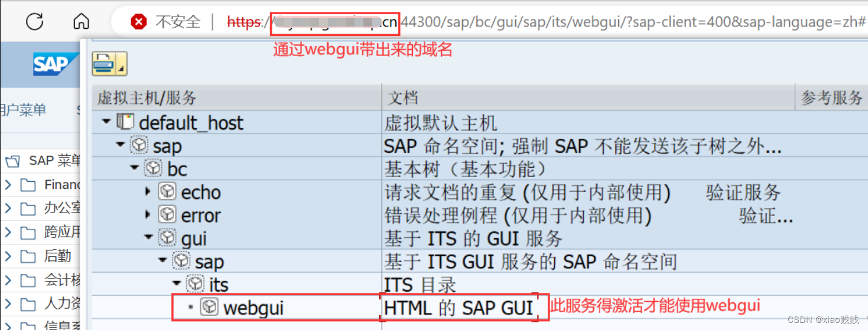
Task: Click the 基于 ITS 的 GUI 服务 text
Action: [474, 238]
